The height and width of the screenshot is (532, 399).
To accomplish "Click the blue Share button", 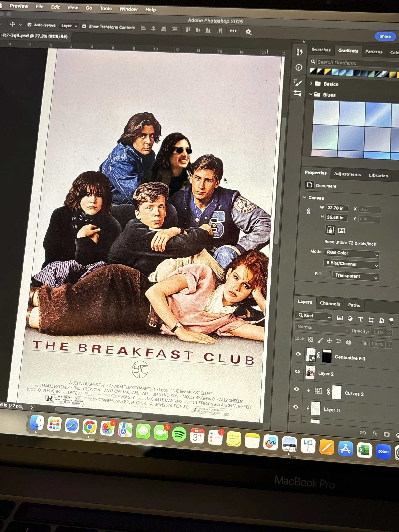I will [385, 36].
